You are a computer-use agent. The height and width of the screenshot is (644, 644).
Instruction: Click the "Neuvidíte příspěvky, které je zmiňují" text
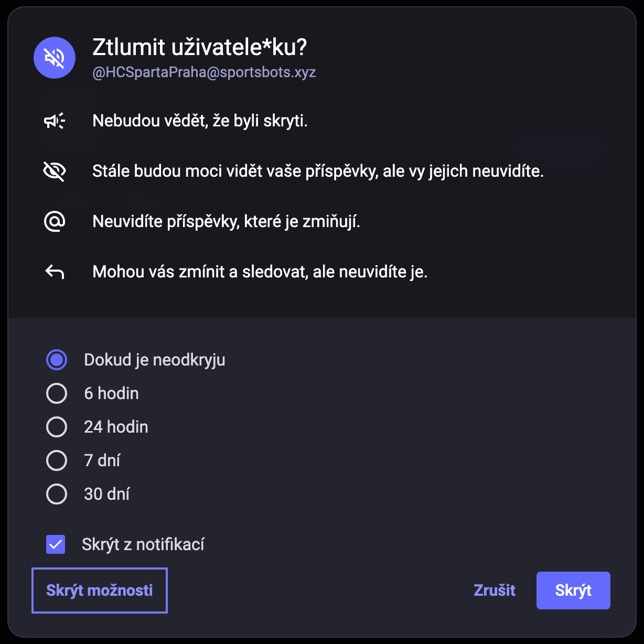[226, 222]
